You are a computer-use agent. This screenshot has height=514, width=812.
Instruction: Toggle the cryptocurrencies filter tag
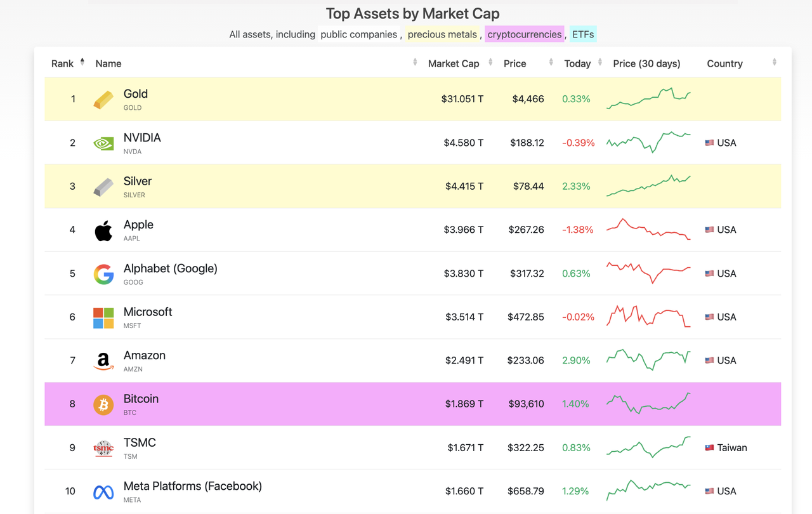click(x=524, y=34)
